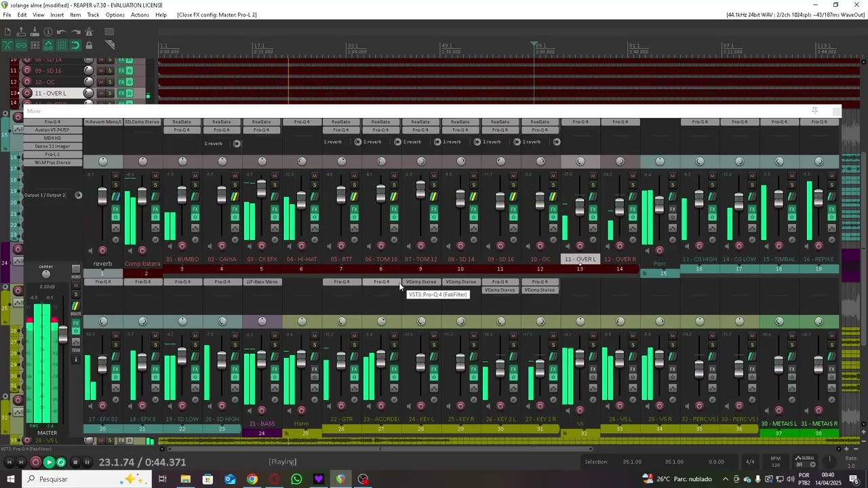Screen dimensions: 868x488
Task: Click the transport Record button
Action: (x=35, y=462)
